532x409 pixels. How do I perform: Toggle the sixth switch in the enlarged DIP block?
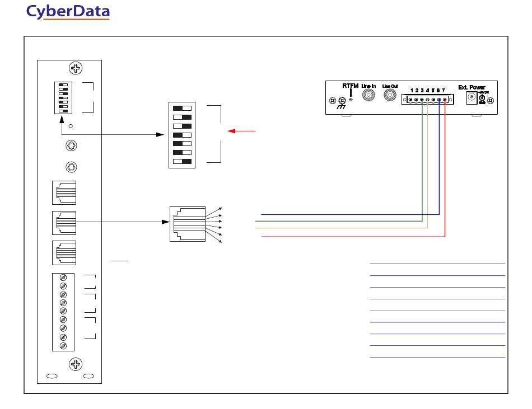[182, 153]
